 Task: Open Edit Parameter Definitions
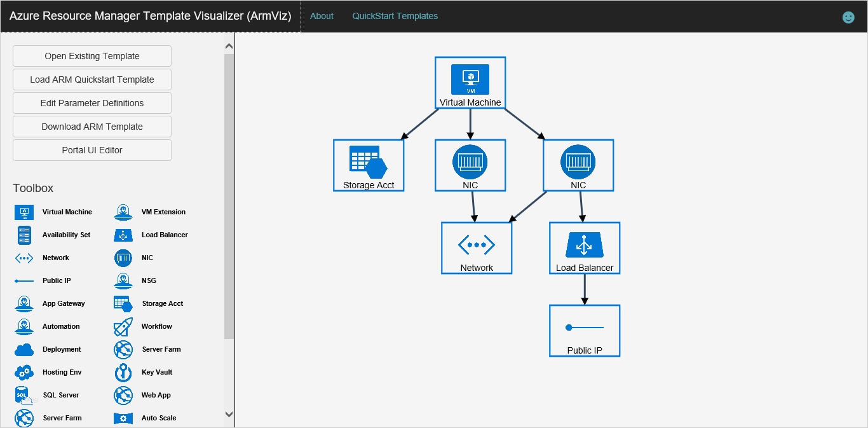point(92,103)
